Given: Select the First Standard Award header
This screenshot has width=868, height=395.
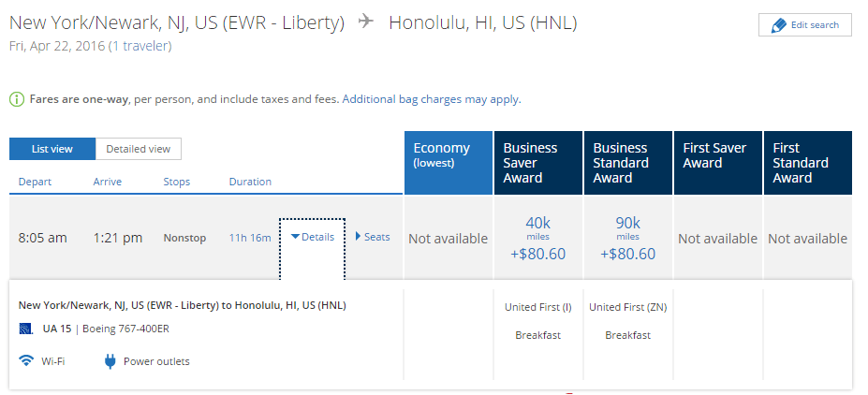Looking at the screenshot, I should coord(808,163).
